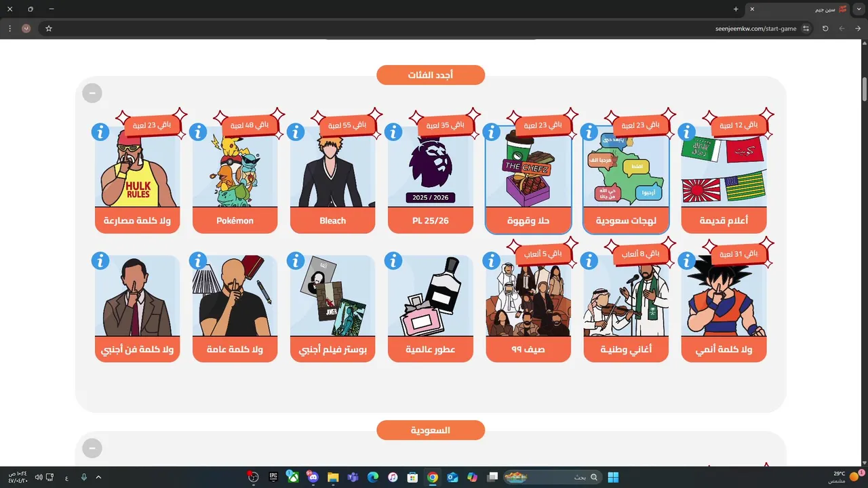The width and height of the screenshot is (868, 488).
Task: Bookmark this page with star icon
Action: pos(49,28)
